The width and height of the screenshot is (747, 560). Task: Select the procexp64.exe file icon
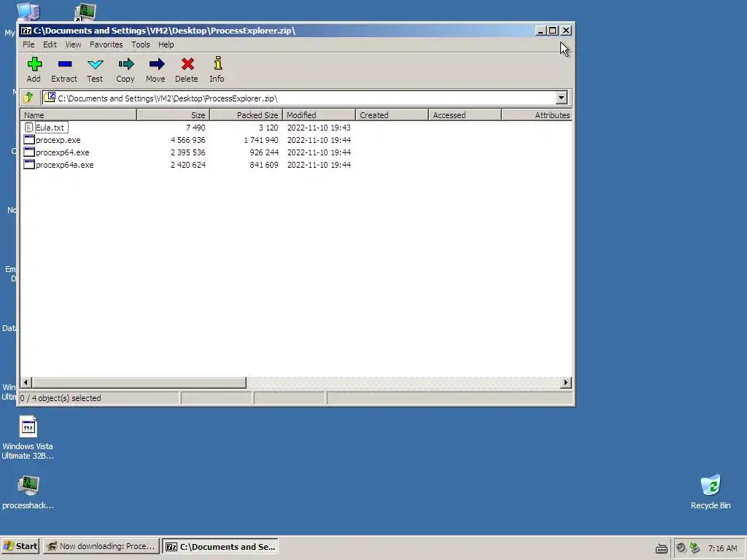(x=28, y=152)
